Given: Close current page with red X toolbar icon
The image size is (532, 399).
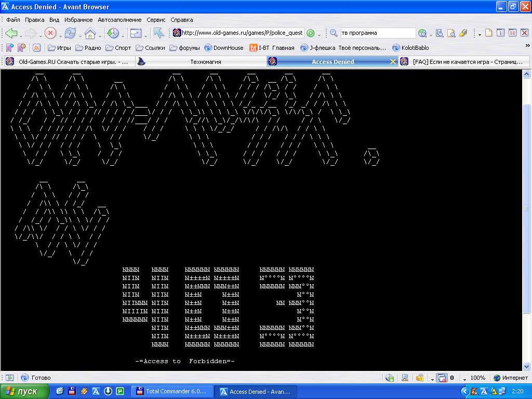Looking at the screenshot, I should point(524,33).
